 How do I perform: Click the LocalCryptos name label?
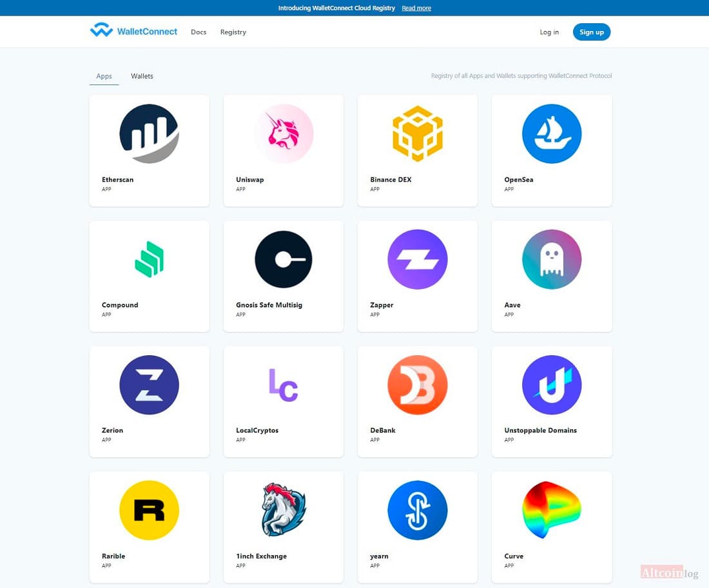coord(257,430)
